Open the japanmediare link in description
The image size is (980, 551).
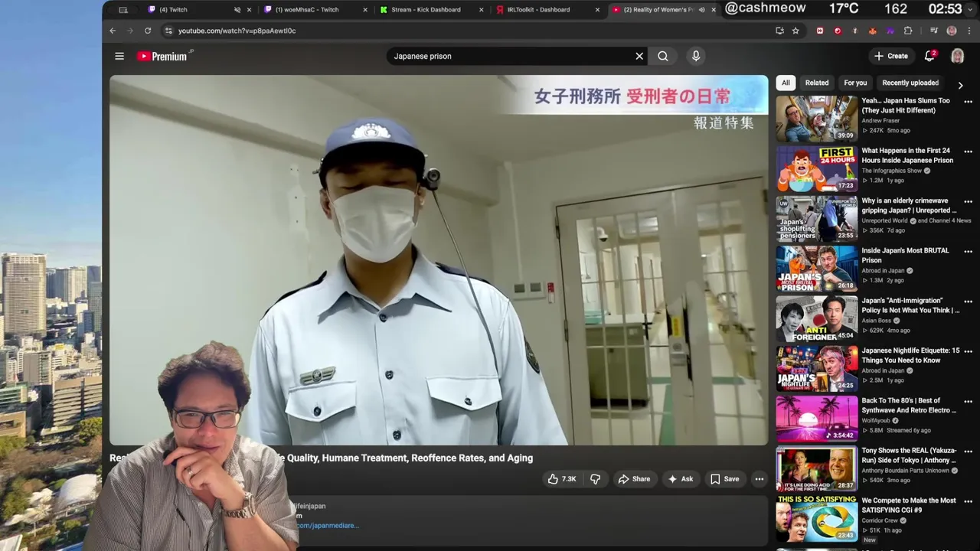tap(328, 525)
